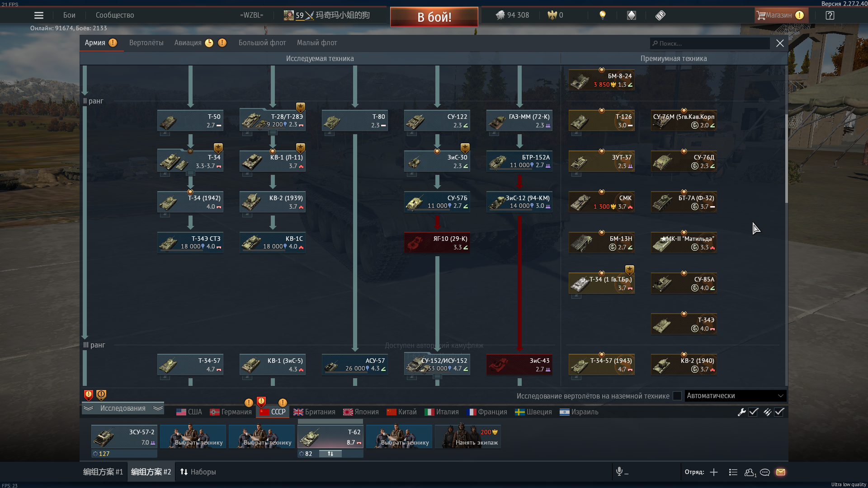Select Япония nation tab
Screen dimensions: 868x488
point(361,412)
